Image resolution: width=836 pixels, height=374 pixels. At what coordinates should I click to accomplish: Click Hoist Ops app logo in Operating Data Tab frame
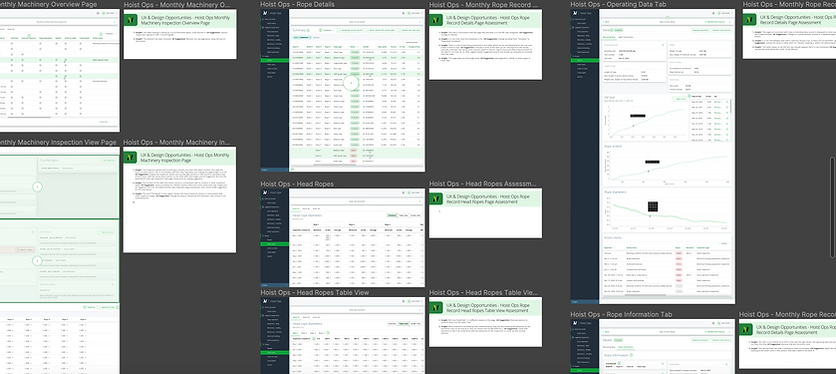pyautogui.click(x=575, y=13)
